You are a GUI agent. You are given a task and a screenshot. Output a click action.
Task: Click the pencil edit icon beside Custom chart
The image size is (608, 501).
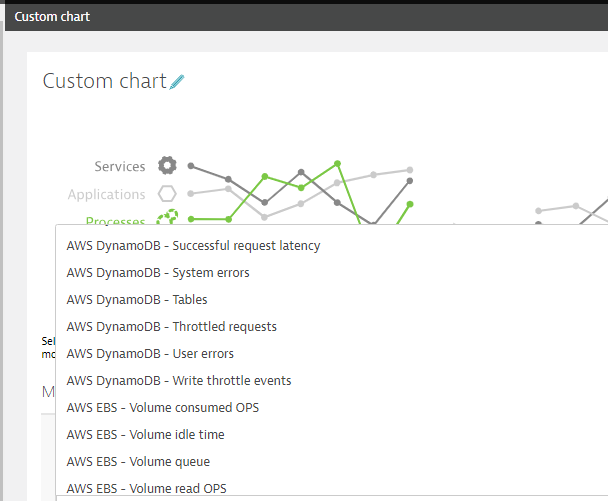178,82
